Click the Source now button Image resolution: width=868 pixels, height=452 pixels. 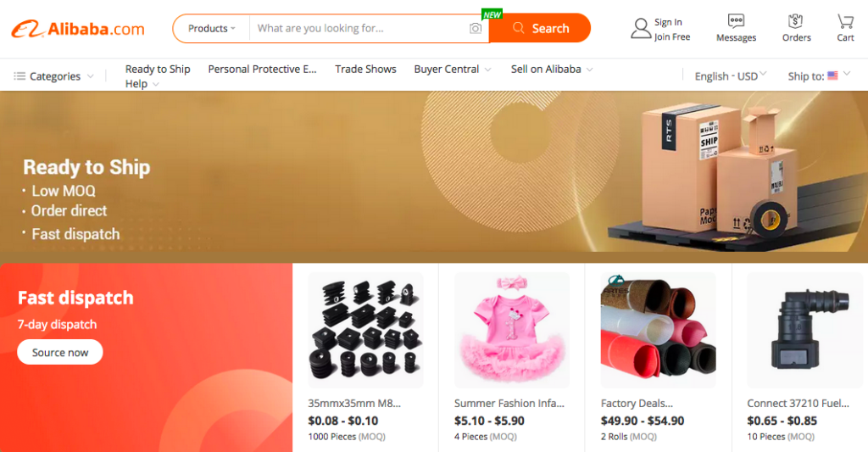pyautogui.click(x=60, y=353)
